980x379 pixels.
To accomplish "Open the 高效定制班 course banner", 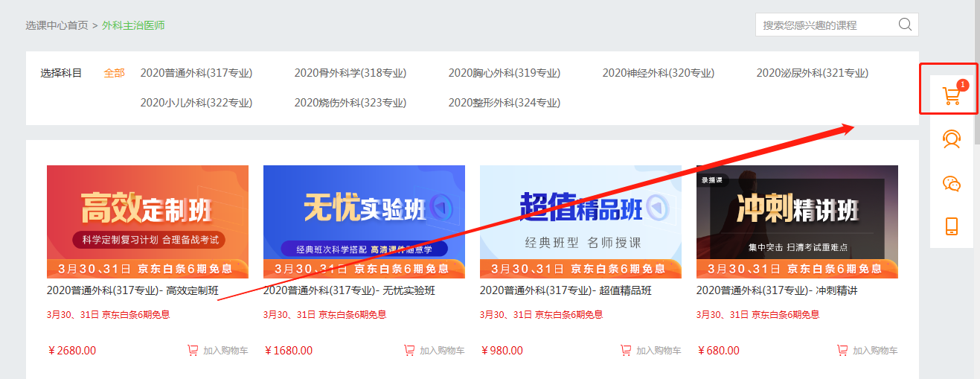I will tap(147, 221).
